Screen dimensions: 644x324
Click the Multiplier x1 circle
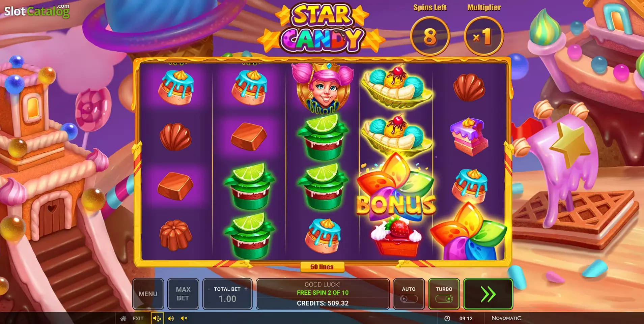point(484,36)
